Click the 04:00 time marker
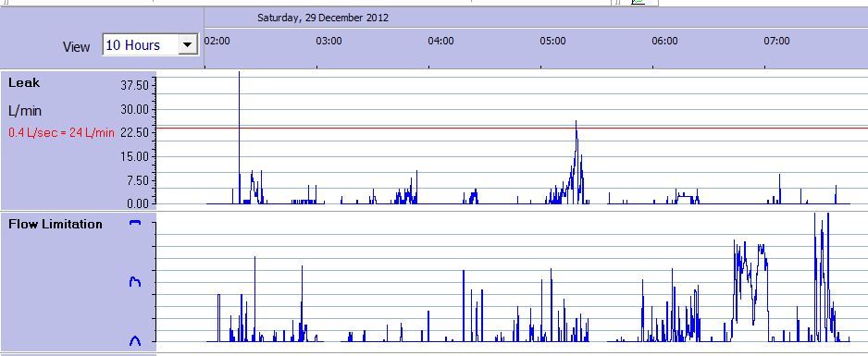This screenshot has width=868, height=356. 440,41
